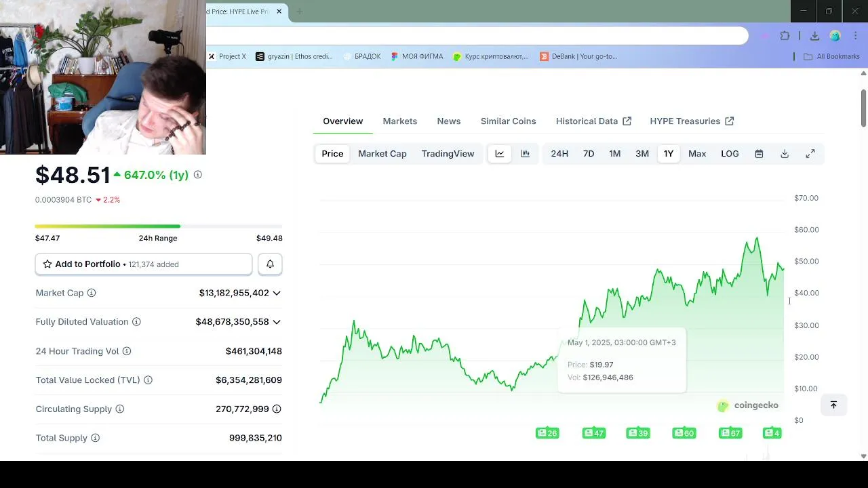Select the 1M chart range
Image resolution: width=868 pixels, height=488 pixels.
[615, 154]
